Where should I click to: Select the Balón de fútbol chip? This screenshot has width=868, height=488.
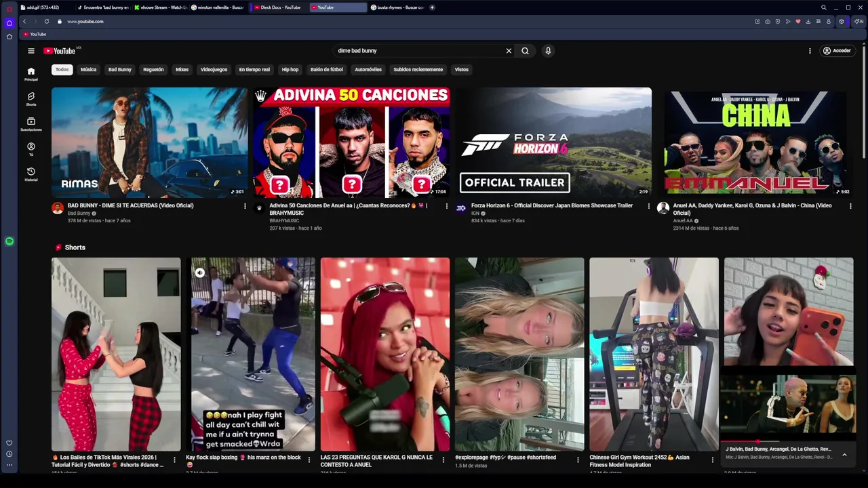[x=327, y=69]
